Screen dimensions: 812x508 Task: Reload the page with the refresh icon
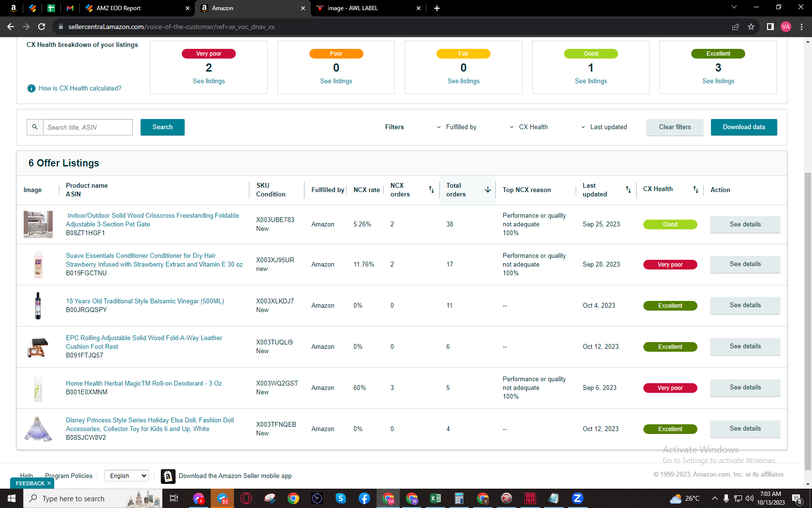[x=42, y=27]
